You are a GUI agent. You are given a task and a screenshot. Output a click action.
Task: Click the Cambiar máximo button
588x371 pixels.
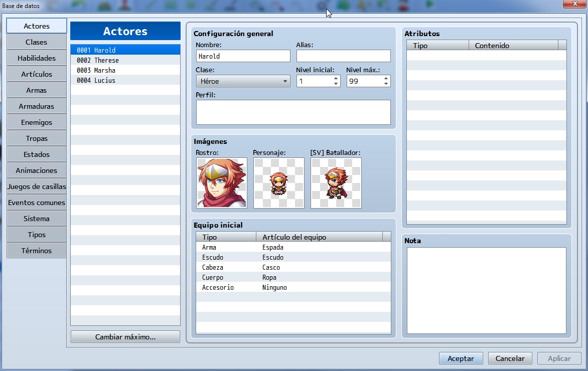click(x=125, y=336)
